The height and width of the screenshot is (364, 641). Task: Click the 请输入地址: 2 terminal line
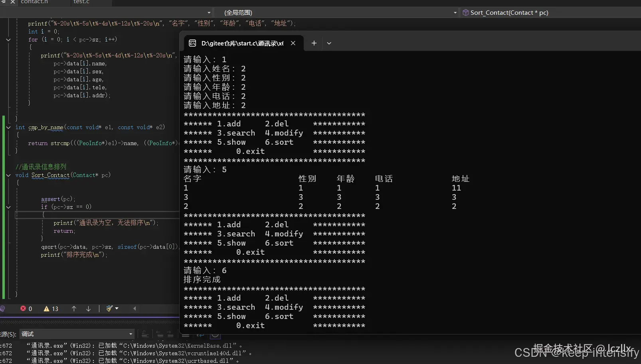[x=215, y=105]
